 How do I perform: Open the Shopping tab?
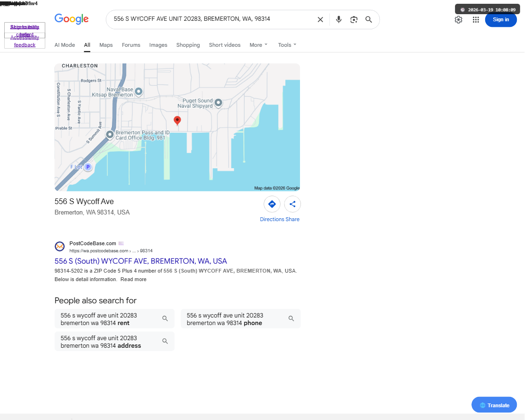(x=188, y=45)
